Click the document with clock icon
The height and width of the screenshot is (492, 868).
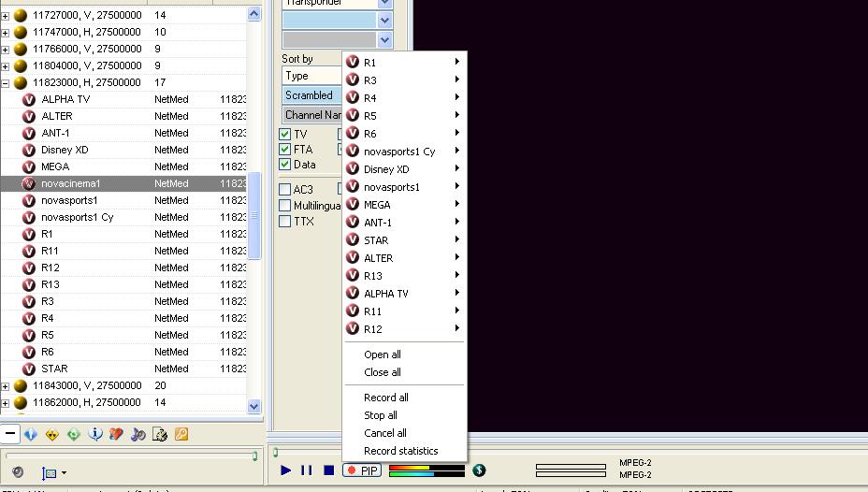coord(159,434)
